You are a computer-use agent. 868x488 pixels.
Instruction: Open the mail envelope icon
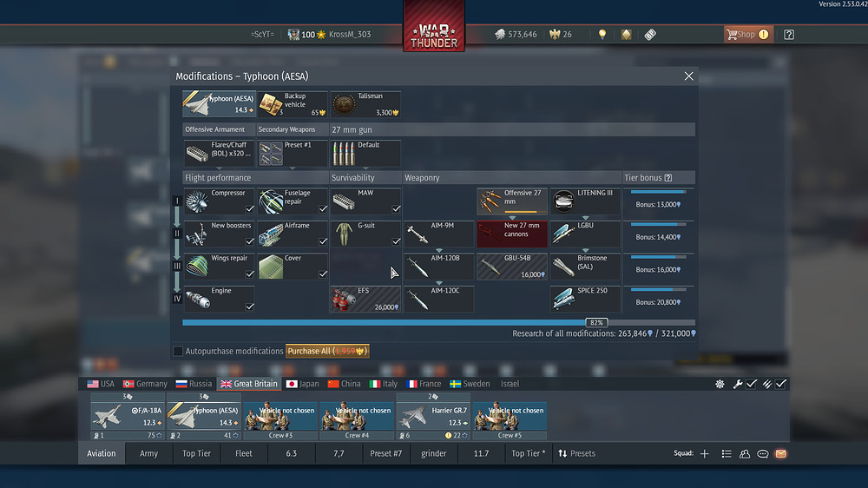[781, 453]
